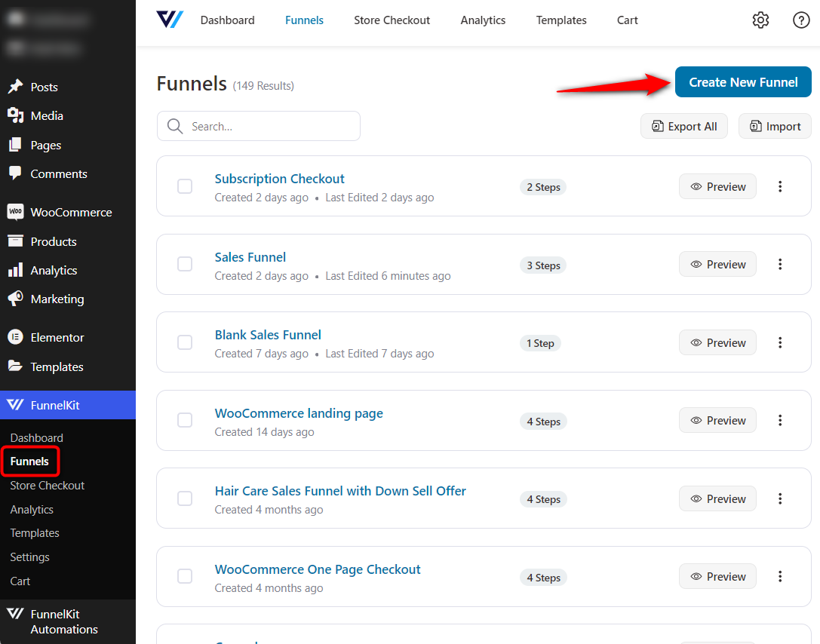
Task: Preview the Hair Care Sales Funnel
Action: click(x=717, y=498)
